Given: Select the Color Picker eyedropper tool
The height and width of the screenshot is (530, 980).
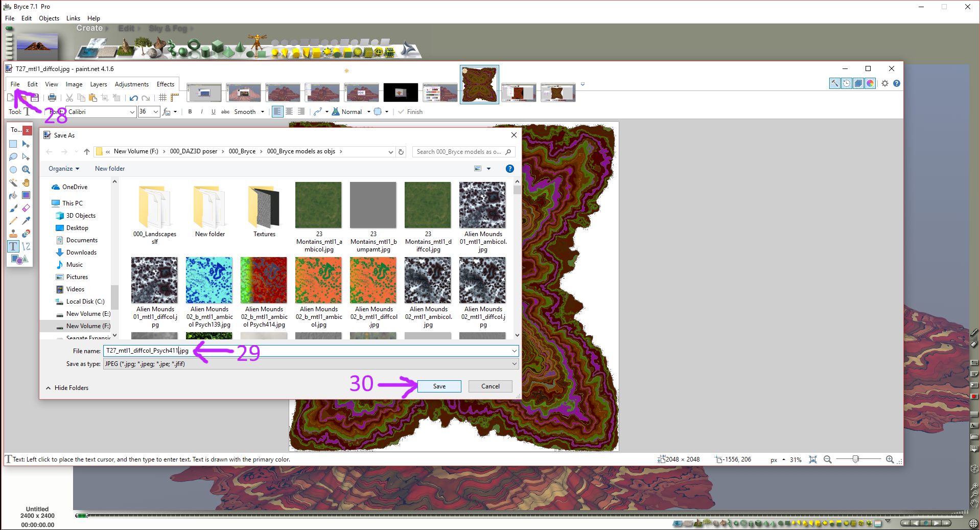Looking at the screenshot, I should (x=26, y=221).
